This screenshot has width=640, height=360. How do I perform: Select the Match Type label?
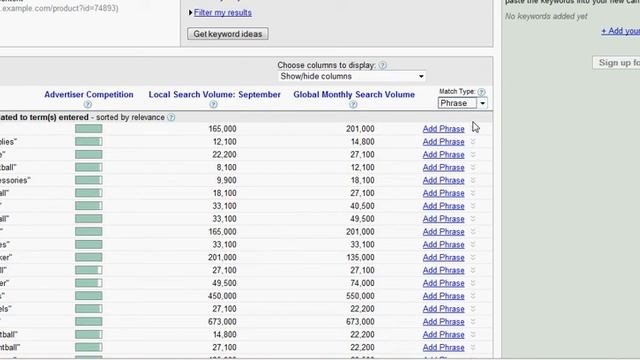pos(457,91)
